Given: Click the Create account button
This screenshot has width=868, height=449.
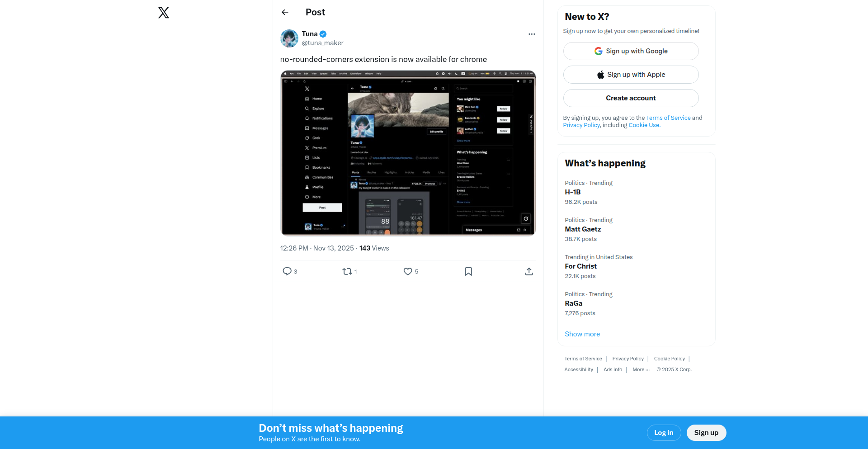Looking at the screenshot, I should (x=631, y=98).
